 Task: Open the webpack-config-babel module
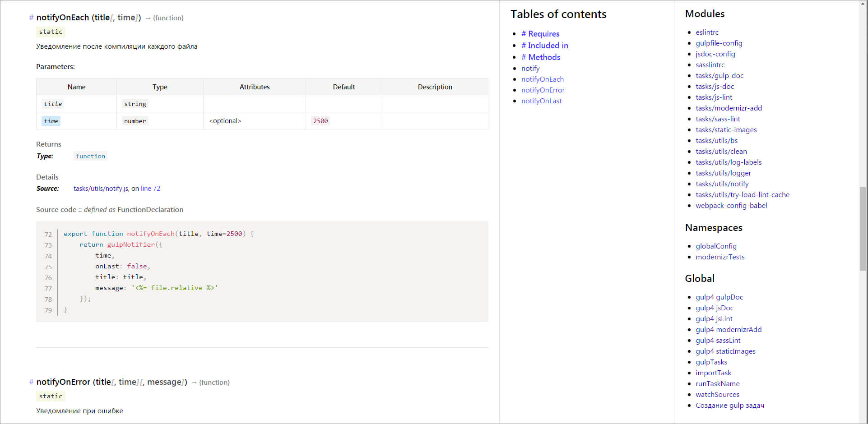[731, 206]
